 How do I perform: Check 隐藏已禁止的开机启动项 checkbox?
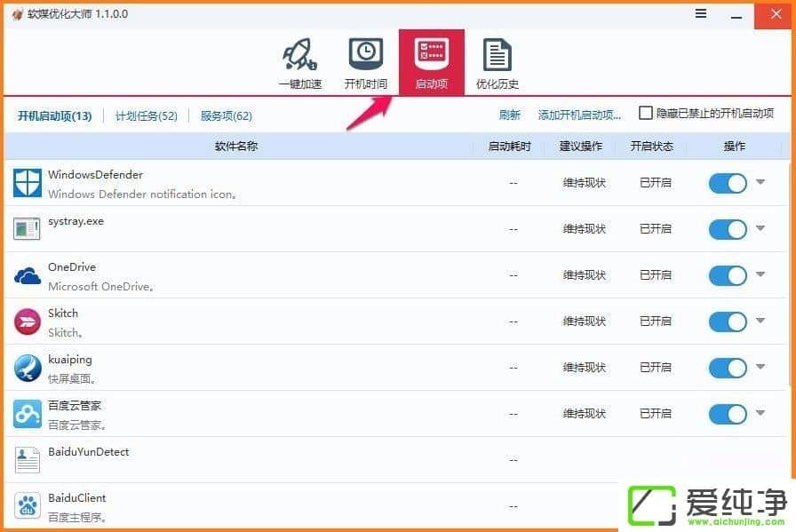click(x=646, y=114)
